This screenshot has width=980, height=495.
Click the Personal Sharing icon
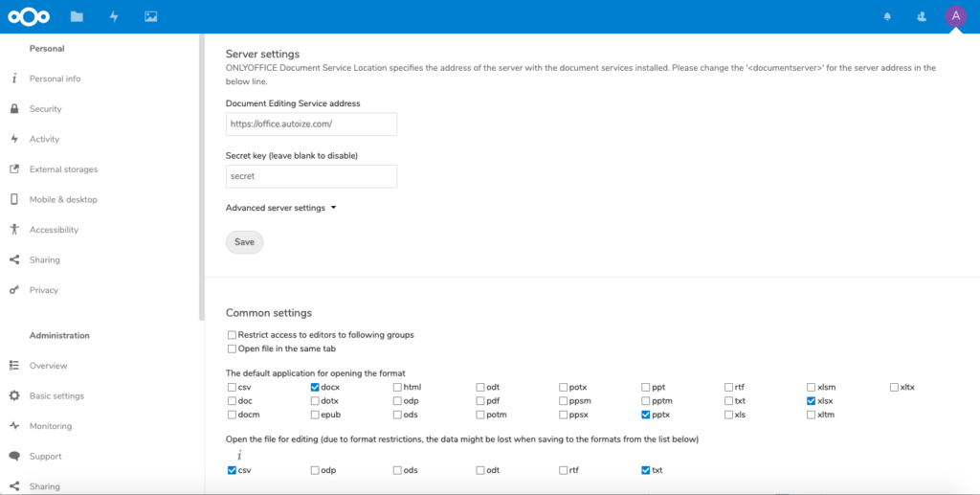pyautogui.click(x=14, y=259)
